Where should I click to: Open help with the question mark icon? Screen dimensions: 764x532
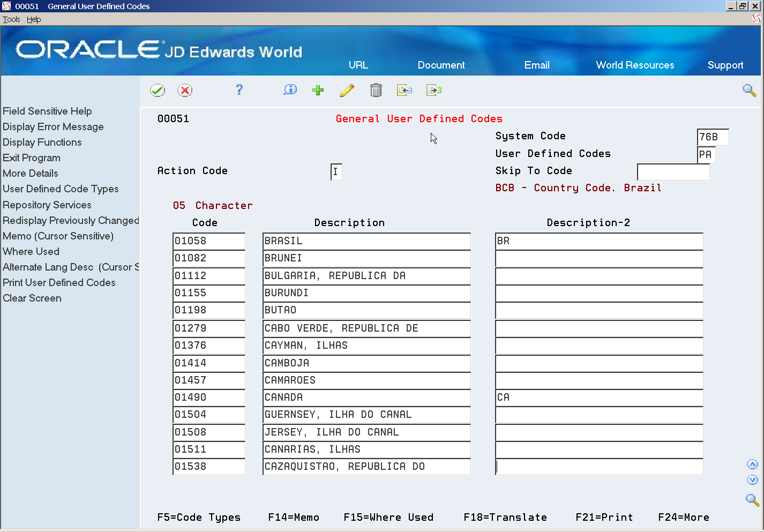[x=239, y=89]
